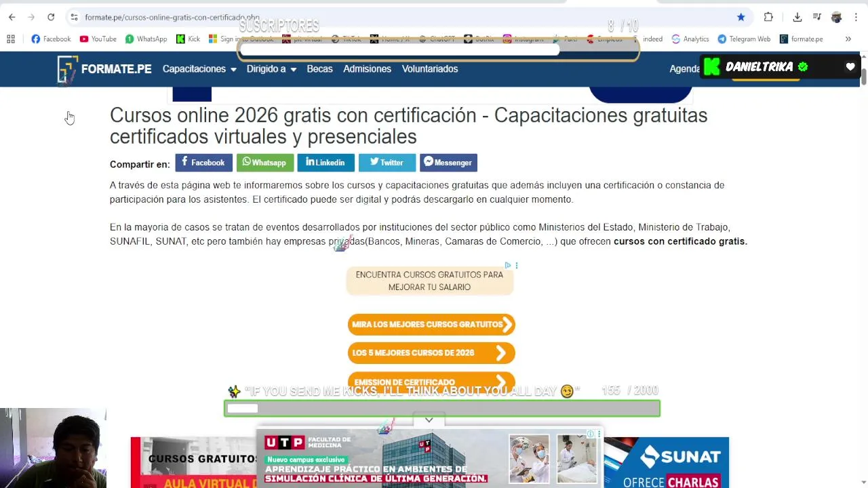Click the page heading 'Cursos online 2026 gratis'
The height and width of the screenshot is (488, 868).
(x=408, y=126)
